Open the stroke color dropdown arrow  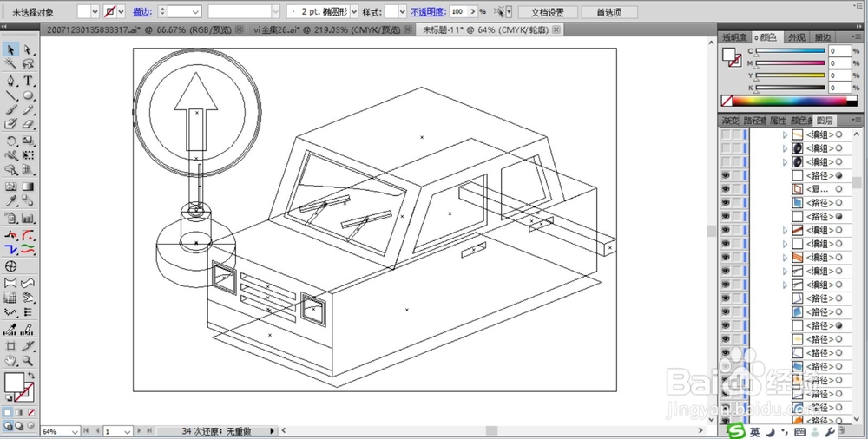121,11
